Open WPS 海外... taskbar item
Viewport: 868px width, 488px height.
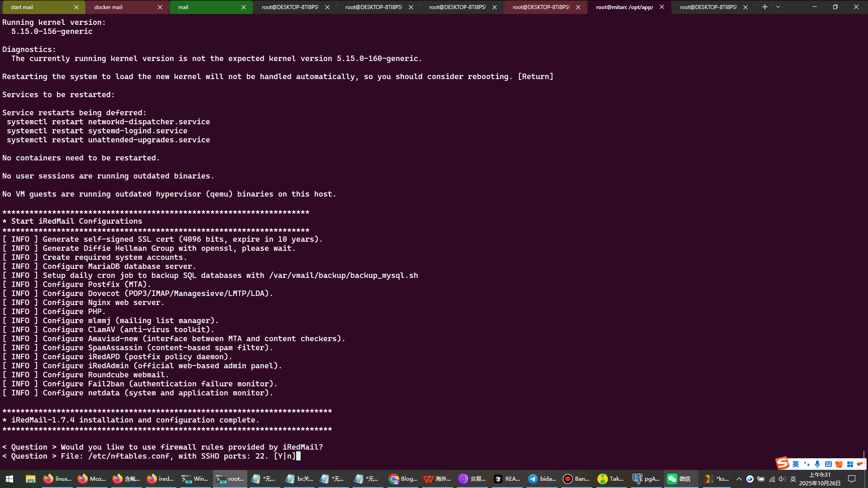pyautogui.click(x=437, y=479)
